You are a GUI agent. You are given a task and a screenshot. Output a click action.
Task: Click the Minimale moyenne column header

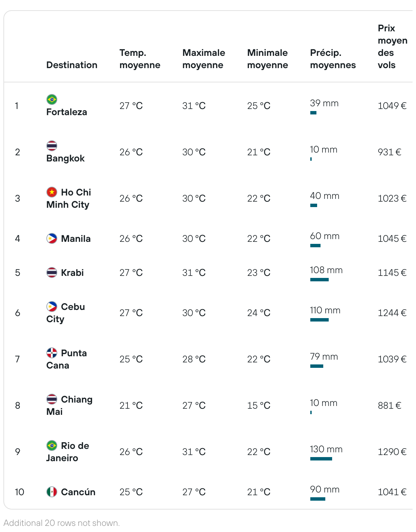click(x=267, y=59)
